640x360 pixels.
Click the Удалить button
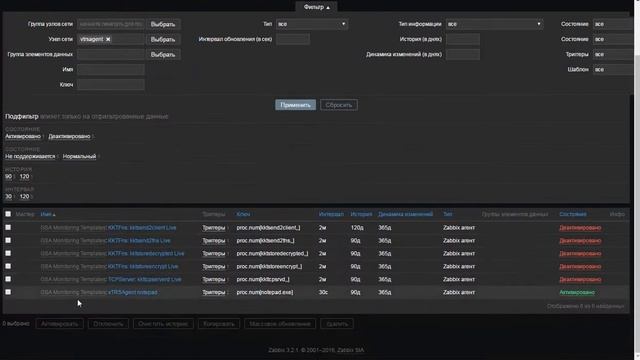[337, 324]
